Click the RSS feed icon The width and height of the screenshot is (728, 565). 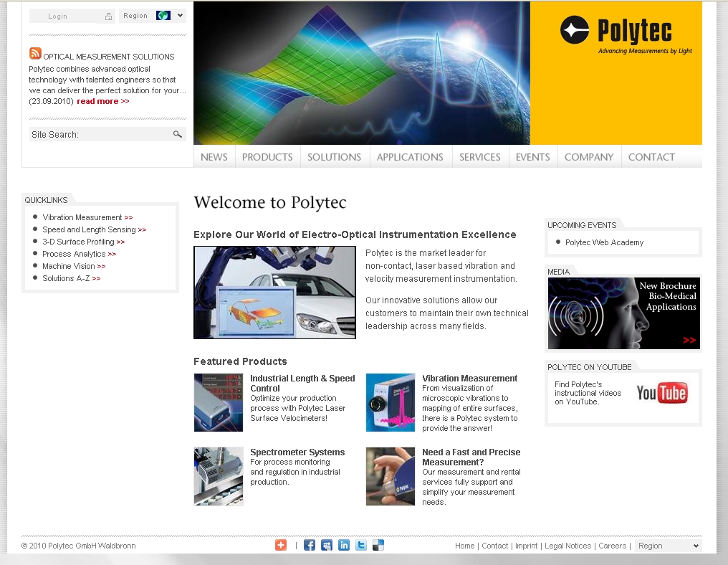point(34,53)
